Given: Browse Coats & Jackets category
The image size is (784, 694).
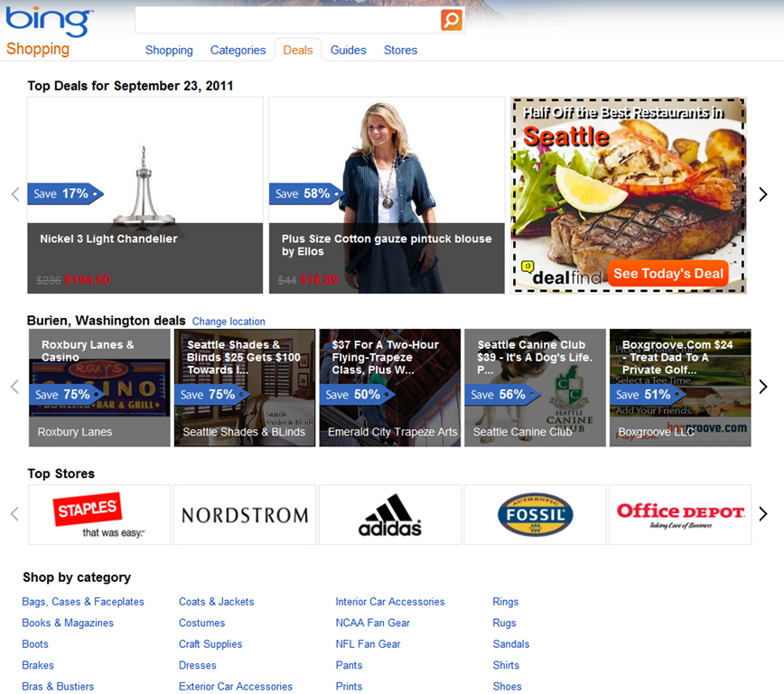Looking at the screenshot, I should 217,602.
